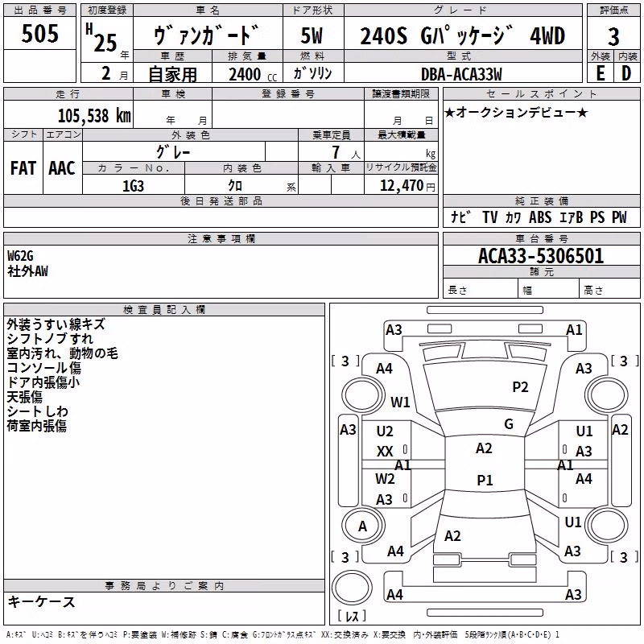Click PS equipment entry
This screenshot has width=644, height=644.
click(597, 217)
